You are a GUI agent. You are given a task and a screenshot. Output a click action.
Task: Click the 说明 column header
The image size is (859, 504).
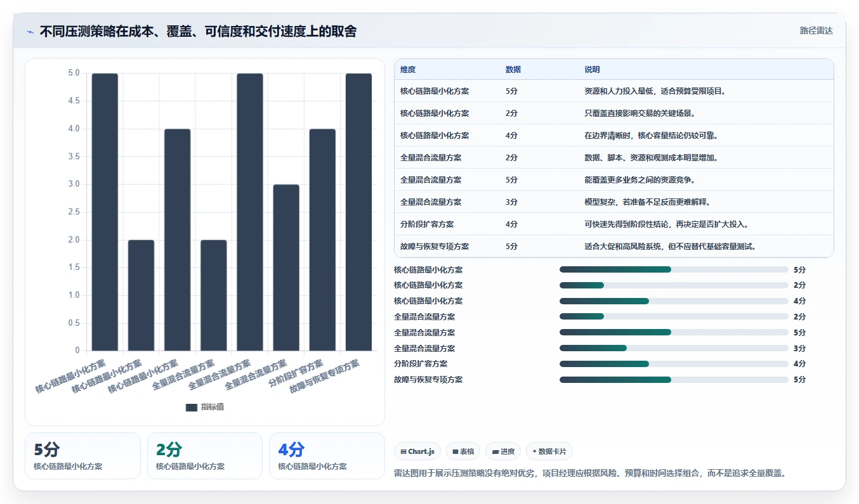[592, 70]
